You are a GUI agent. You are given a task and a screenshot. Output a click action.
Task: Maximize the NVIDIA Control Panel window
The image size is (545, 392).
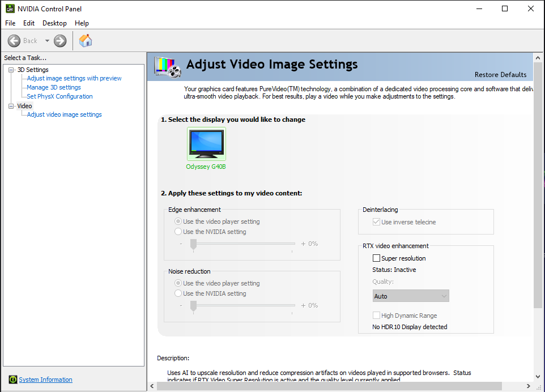pos(505,8)
